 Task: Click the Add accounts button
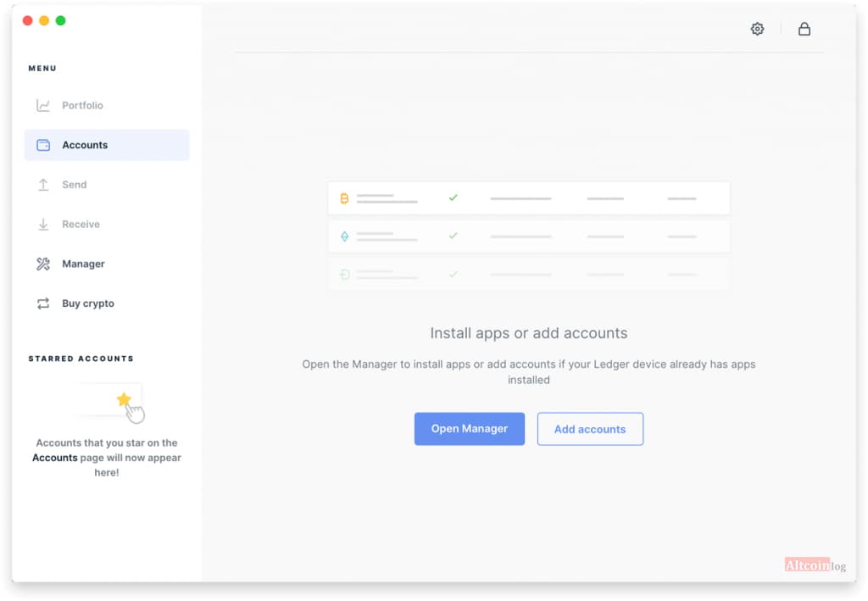point(590,429)
